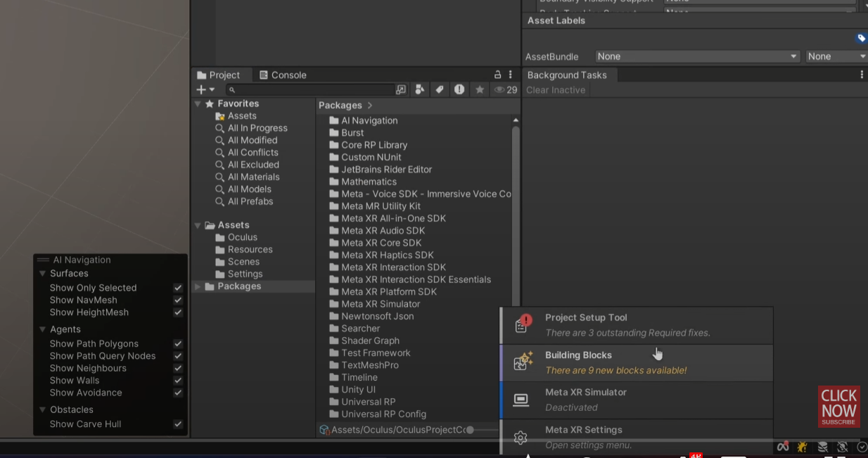Screen dimensions: 868x458
Task: Click the auto-generate lighting status icon
Action: [x=842, y=447]
